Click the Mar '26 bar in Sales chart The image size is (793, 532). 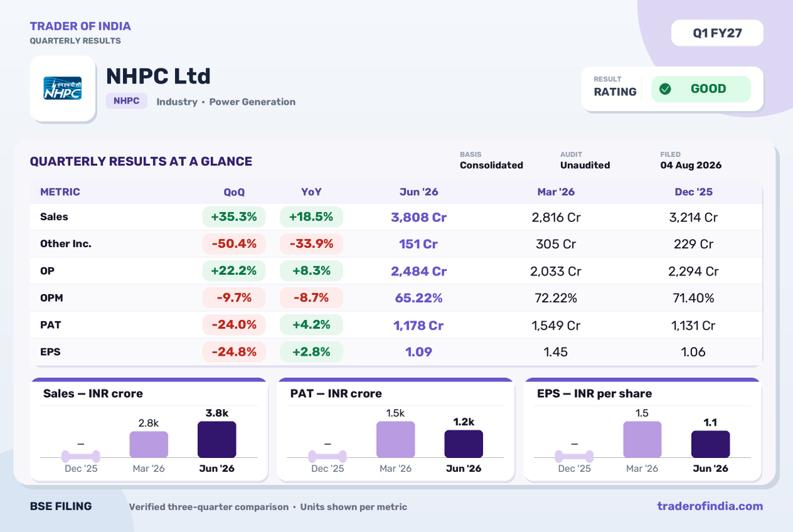click(149, 445)
